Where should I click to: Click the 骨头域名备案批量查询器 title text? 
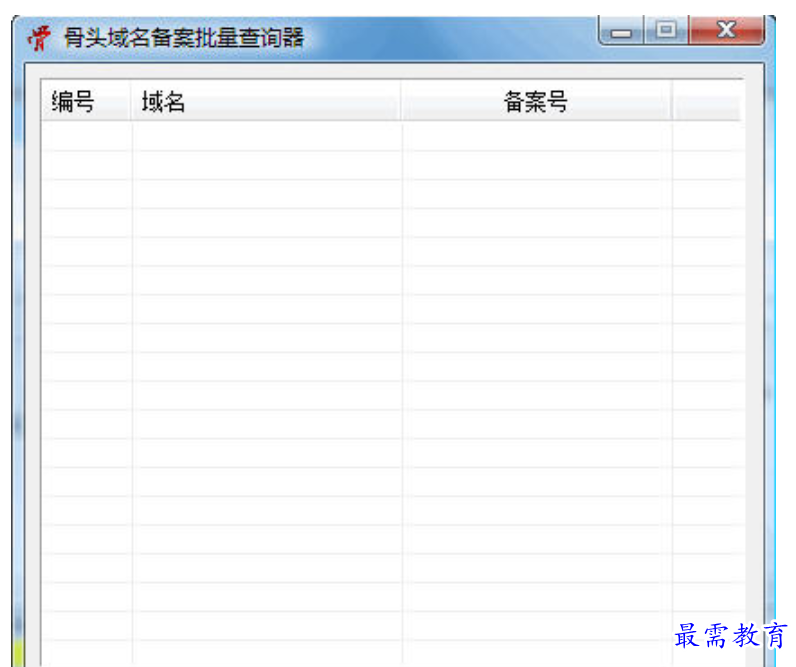pos(184,38)
